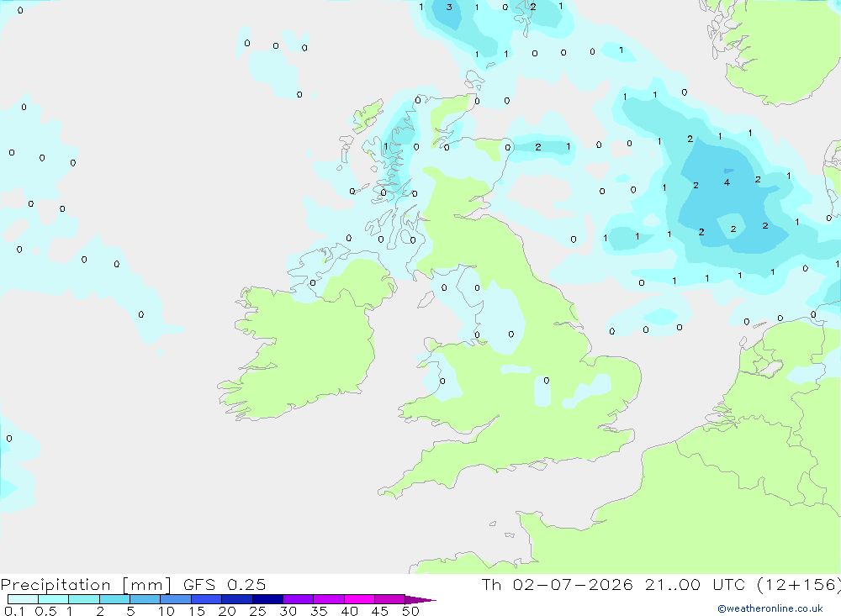Click the '(12+156)' forecast hour text
The width and height of the screenshot is (841, 616).
click(798, 584)
